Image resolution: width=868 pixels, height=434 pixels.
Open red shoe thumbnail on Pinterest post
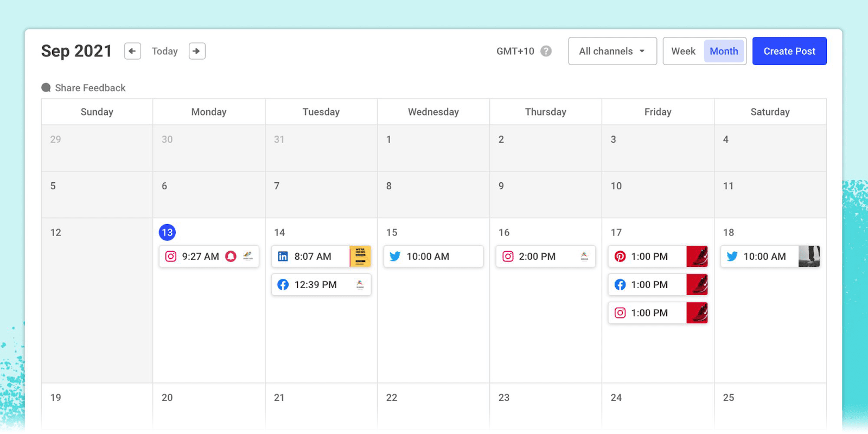click(x=697, y=257)
